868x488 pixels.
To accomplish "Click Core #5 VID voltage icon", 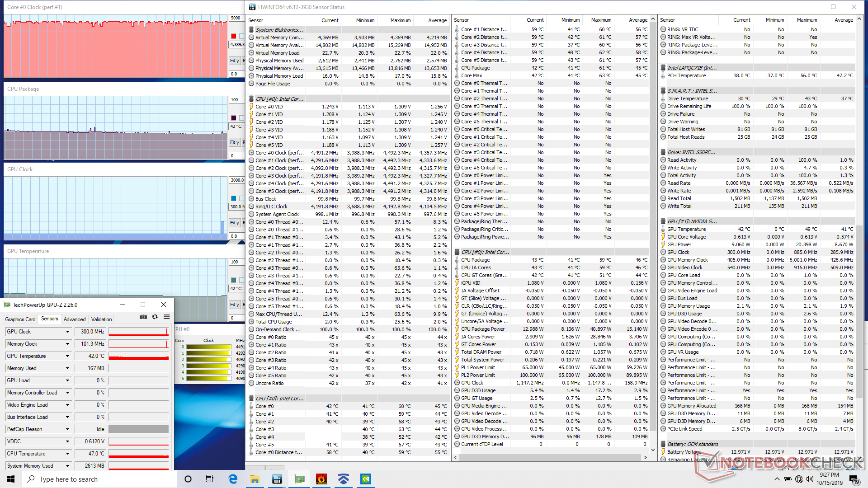I will pos(251,145).
